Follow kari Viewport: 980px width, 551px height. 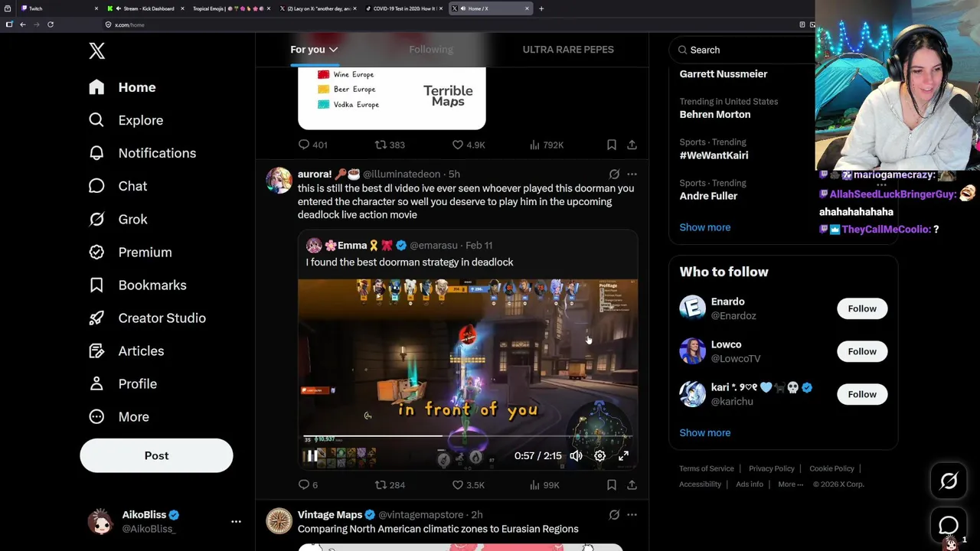(862, 394)
